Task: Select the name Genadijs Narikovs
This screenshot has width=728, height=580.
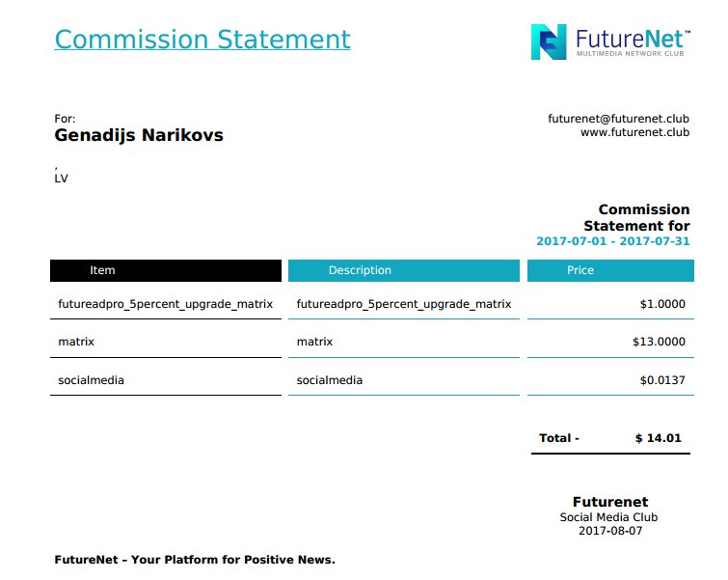Action: point(139,135)
